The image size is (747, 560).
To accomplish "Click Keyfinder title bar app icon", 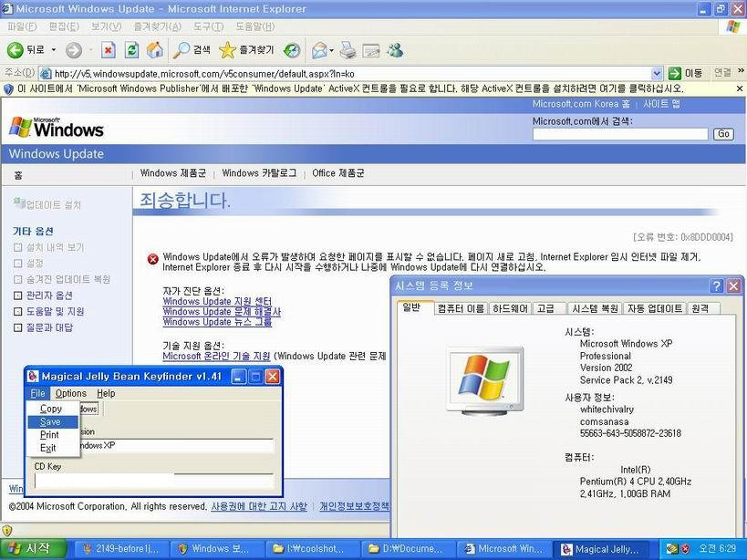I will (x=33, y=376).
